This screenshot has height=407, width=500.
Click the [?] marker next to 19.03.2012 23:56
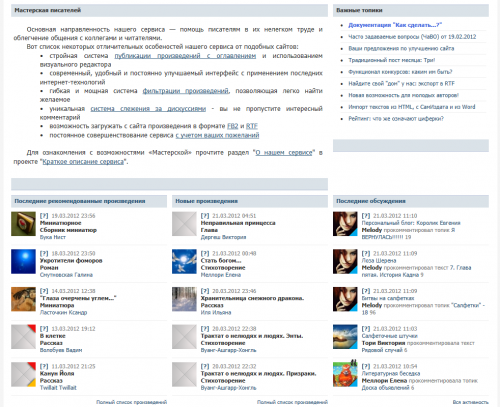coord(44,216)
